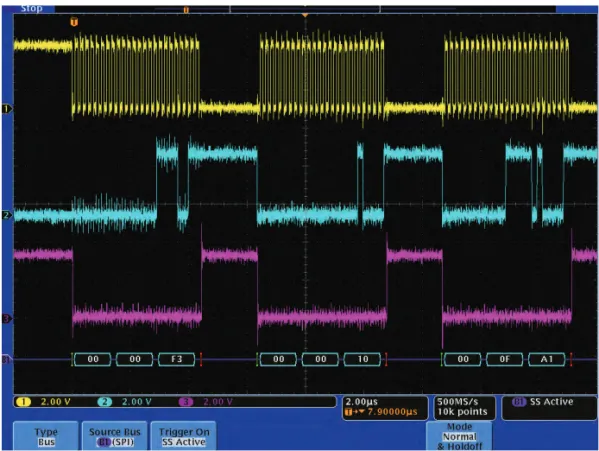Image resolution: width=599 pixels, height=451 pixels.
Task: Click the B1 SS Active trigger readout
Action: click(x=549, y=407)
